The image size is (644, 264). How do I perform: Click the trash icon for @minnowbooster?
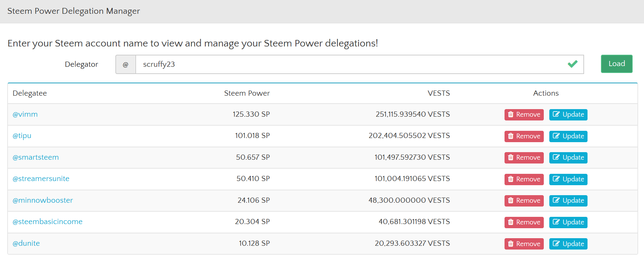pos(511,200)
